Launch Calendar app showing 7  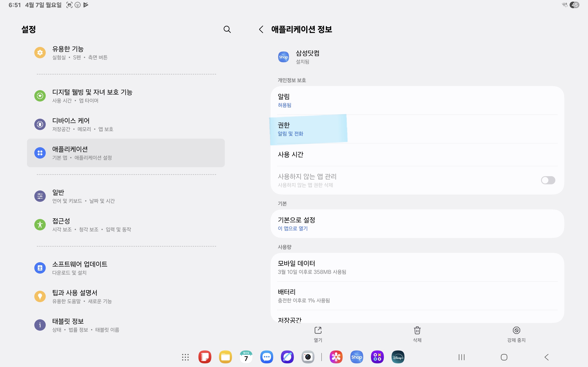pyautogui.click(x=246, y=357)
